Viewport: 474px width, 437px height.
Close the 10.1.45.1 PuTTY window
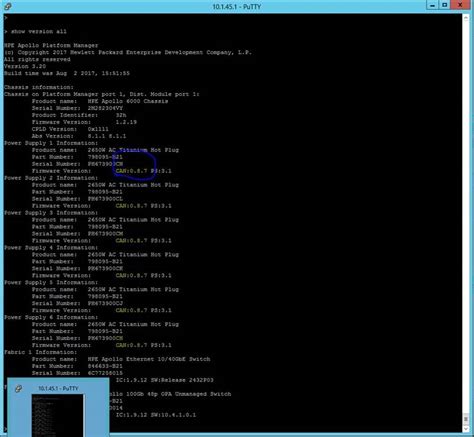pos(460,5)
